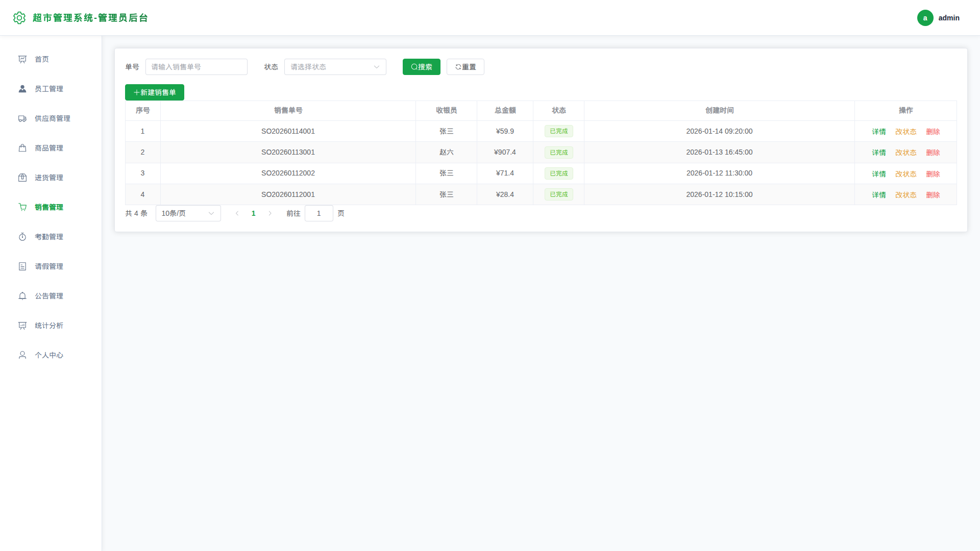Click creation time 2026-01-12 11:30:00
Viewport: 980px width, 551px height.
click(x=720, y=173)
